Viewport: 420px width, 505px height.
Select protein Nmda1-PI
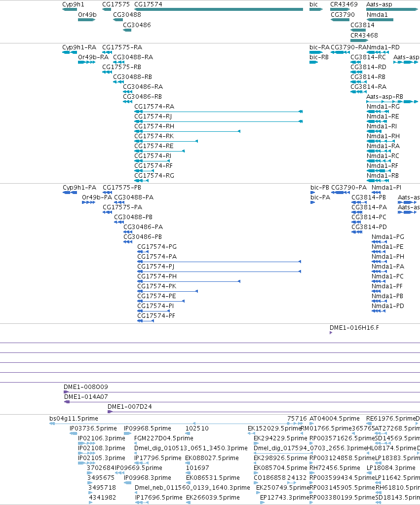click(376, 193)
